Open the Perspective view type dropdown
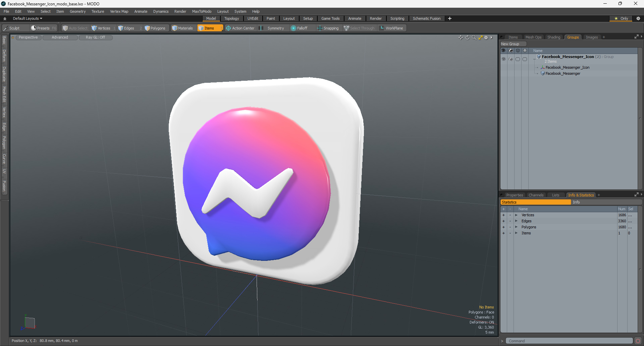The width and height of the screenshot is (644, 346). pos(28,38)
